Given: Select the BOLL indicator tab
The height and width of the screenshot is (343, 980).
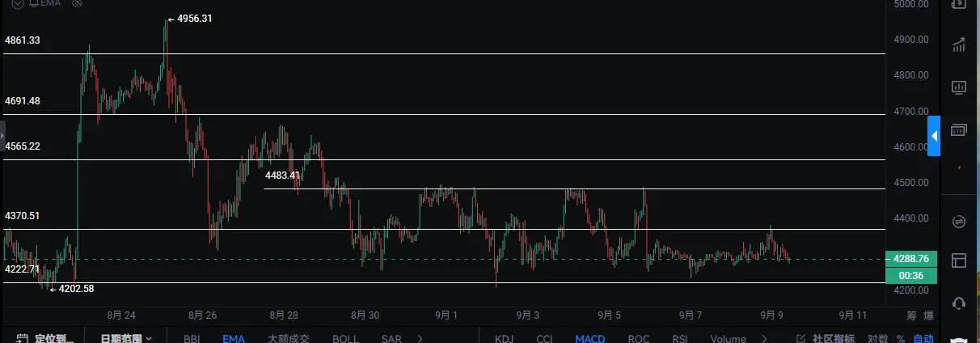Looking at the screenshot, I should click(x=345, y=338).
